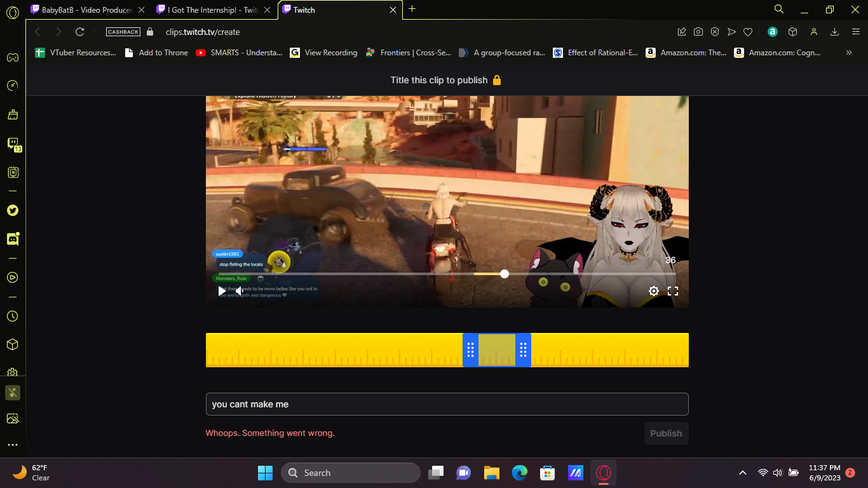Click the play button on the clip

pos(222,291)
